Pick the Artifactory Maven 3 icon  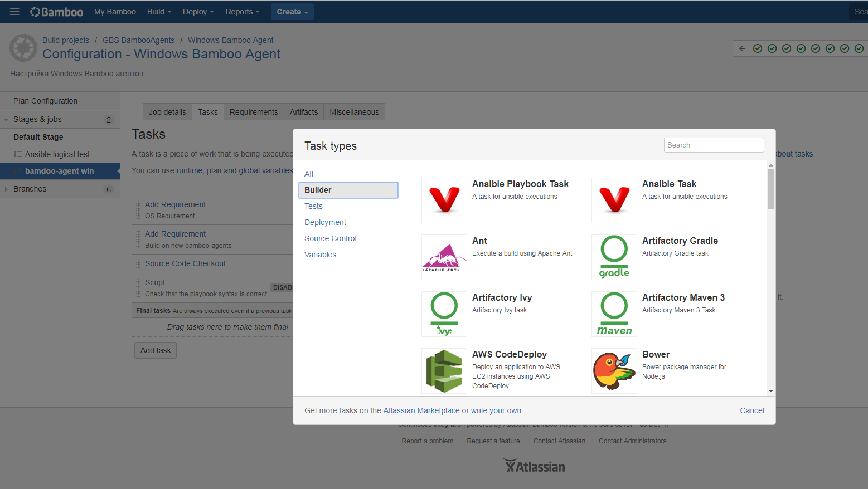(x=614, y=314)
